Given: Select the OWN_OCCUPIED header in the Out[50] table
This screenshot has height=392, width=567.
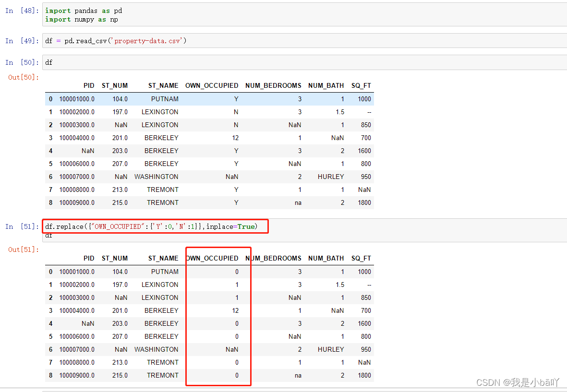Looking at the screenshot, I should coord(212,85).
